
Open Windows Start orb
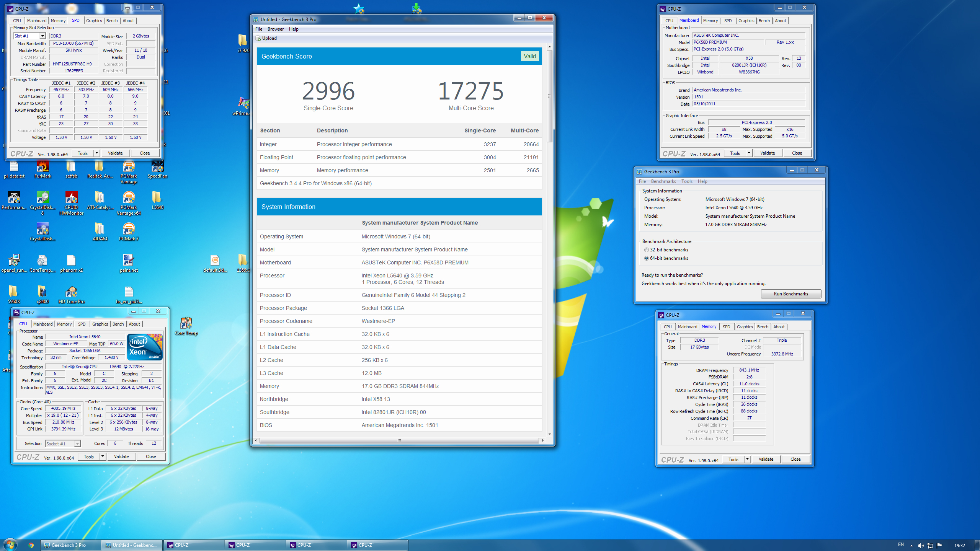pyautogui.click(x=10, y=544)
